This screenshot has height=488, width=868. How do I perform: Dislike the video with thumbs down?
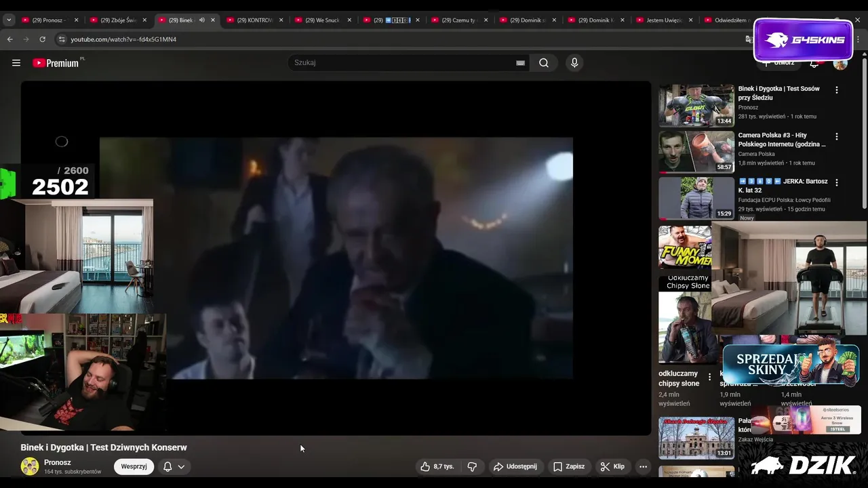point(472,466)
